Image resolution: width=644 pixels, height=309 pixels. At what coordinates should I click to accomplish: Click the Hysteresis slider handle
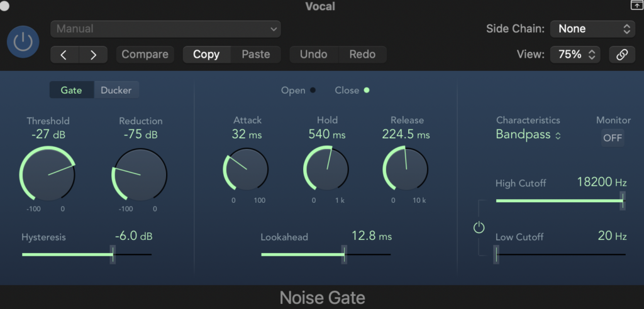[x=113, y=254]
